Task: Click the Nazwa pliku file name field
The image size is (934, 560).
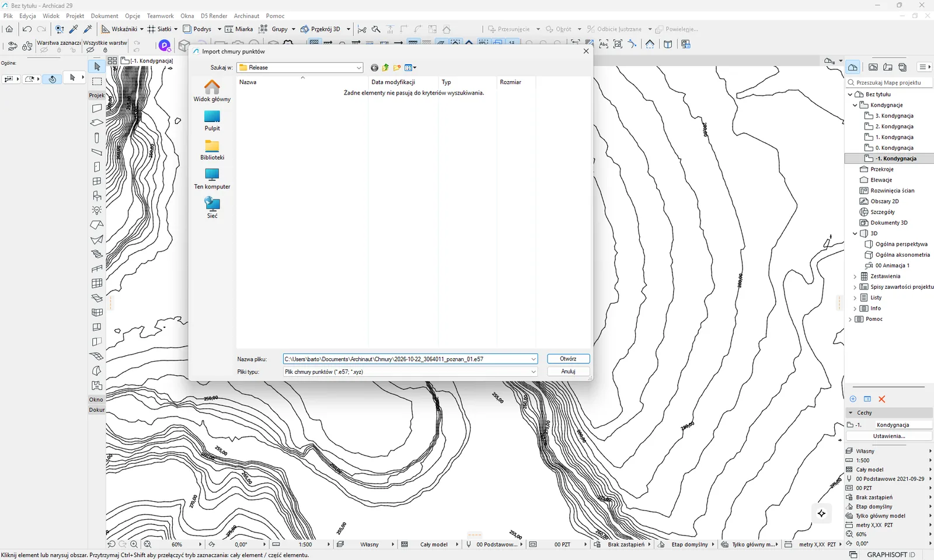Action: [406, 359]
